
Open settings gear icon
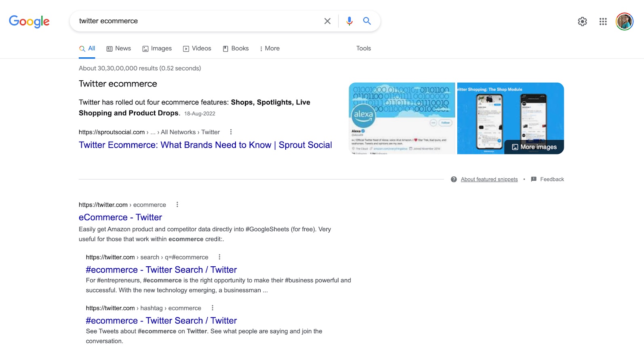pyautogui.click(x=582, y=21)
